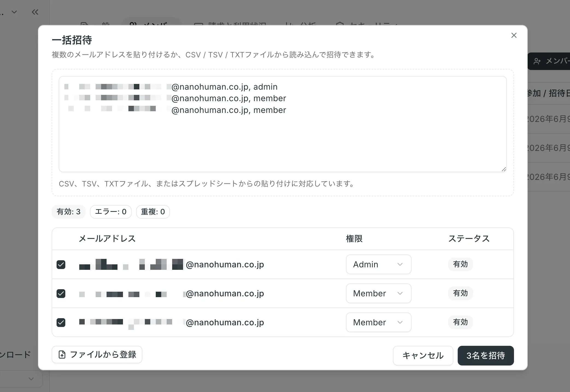
Task: Click the 有効 status badge in the third row
Action: point(460,322)
